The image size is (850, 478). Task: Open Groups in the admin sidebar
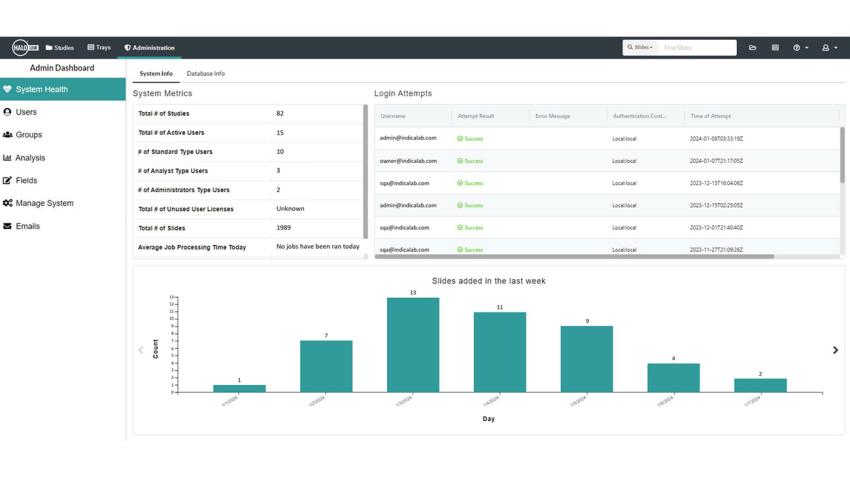tap(28, 135)
